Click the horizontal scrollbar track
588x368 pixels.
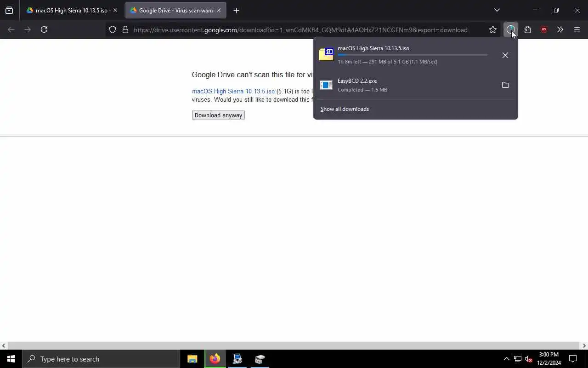point(294,345)
